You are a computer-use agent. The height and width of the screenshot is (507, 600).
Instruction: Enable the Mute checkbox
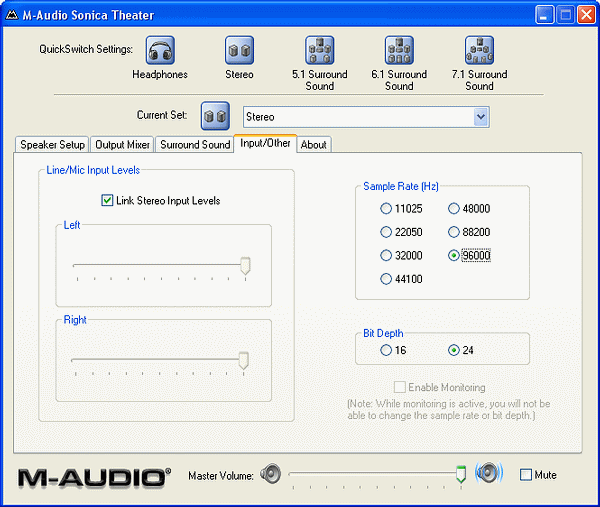(x=526, y=475)
